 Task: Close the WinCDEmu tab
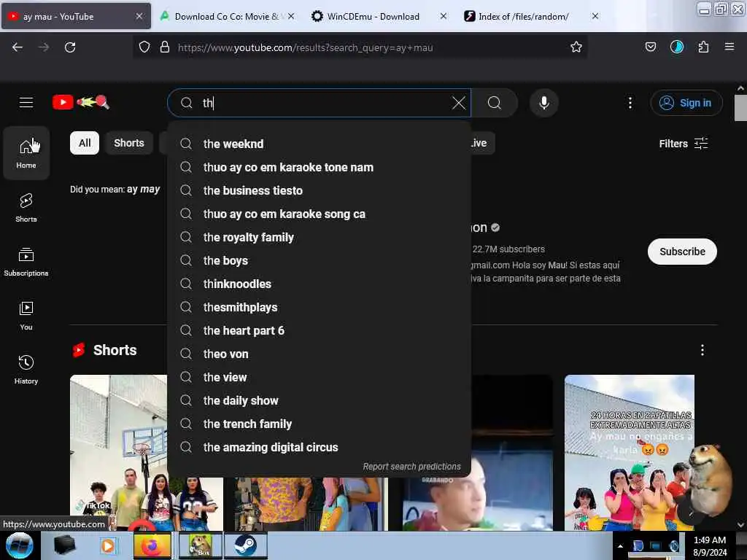[443, 16]
